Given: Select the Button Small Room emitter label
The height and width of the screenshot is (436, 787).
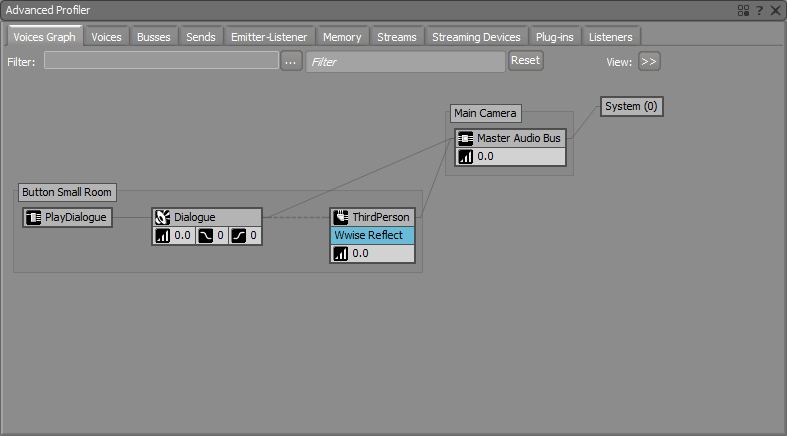Looking at the screenshot, I should click(x=67, y=192).
